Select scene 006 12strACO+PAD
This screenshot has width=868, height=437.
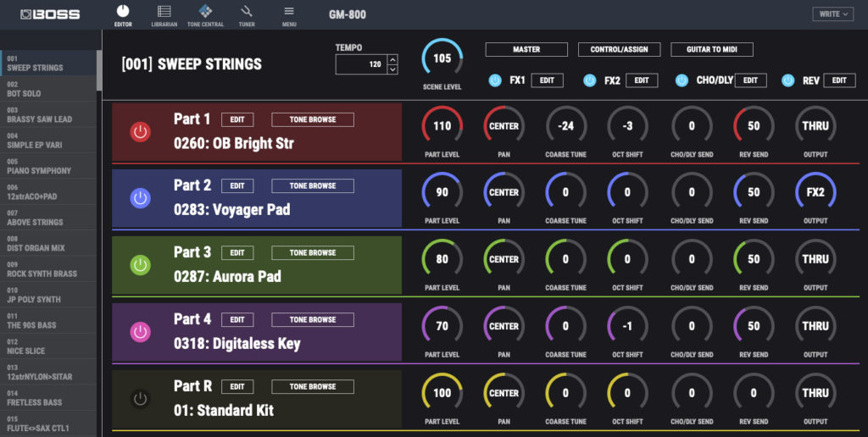point(48,192)
